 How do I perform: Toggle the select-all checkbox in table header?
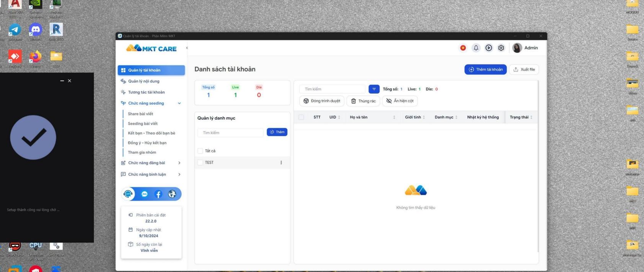(301, 117)
